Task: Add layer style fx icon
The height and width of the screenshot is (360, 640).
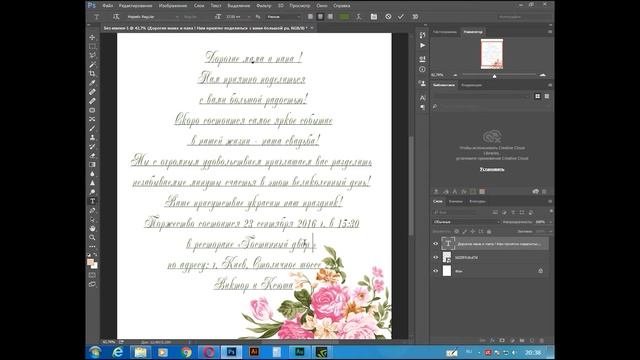Action: coord(492,340)
